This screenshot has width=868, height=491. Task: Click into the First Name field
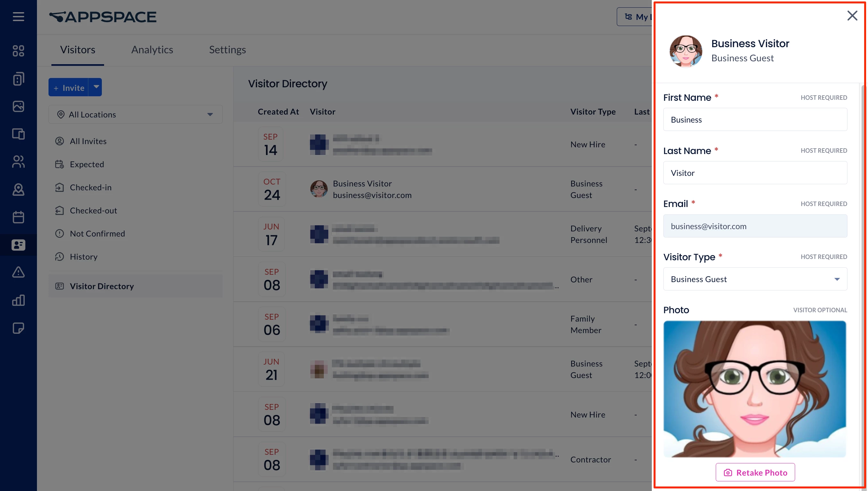click(755, 119)
